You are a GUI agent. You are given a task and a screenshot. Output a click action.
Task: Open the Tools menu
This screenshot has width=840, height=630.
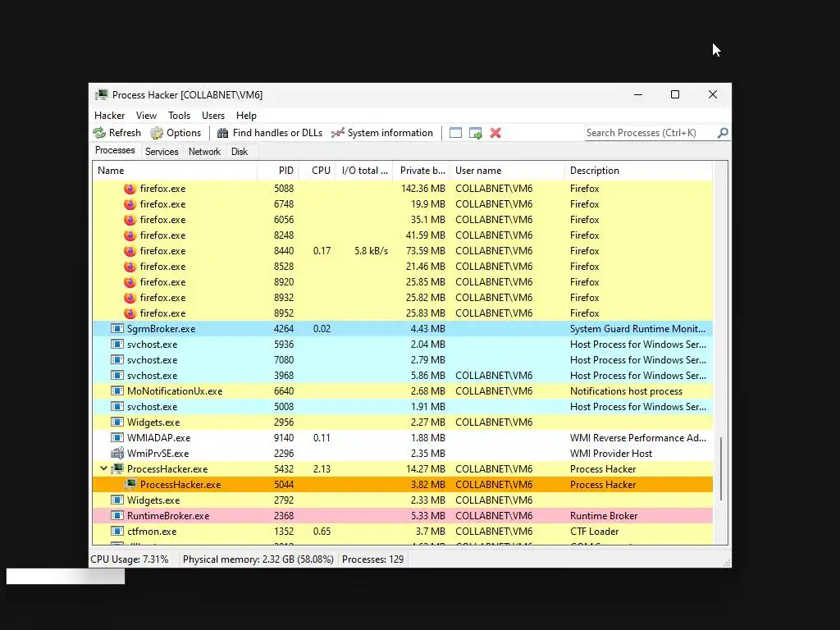click(x=179, y=116)
